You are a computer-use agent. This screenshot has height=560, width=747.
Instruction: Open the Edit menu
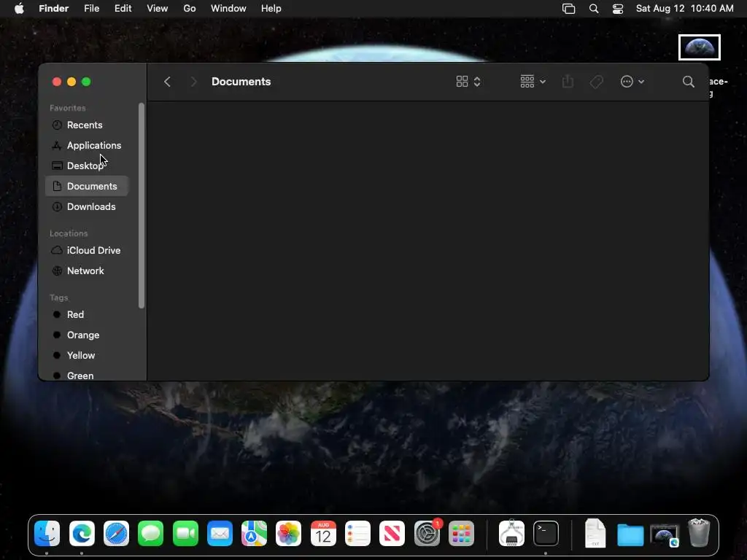[x=123, y=9]
